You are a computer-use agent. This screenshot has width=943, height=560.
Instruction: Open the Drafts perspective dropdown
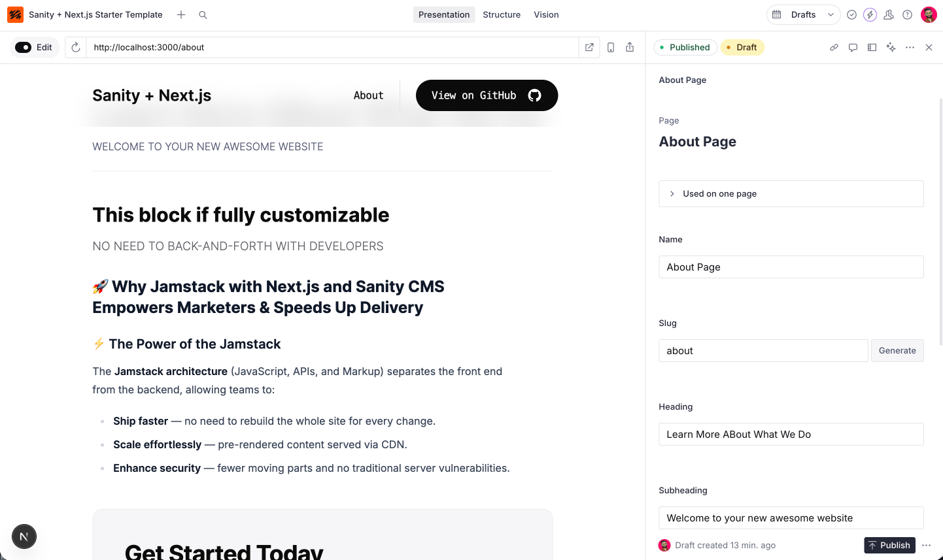[803, 14]
